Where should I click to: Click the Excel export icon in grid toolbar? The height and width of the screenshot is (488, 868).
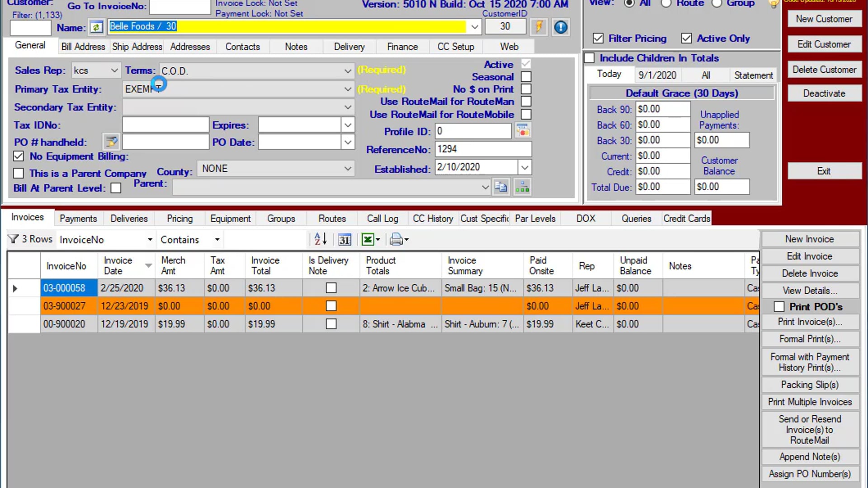pos(368,239)
